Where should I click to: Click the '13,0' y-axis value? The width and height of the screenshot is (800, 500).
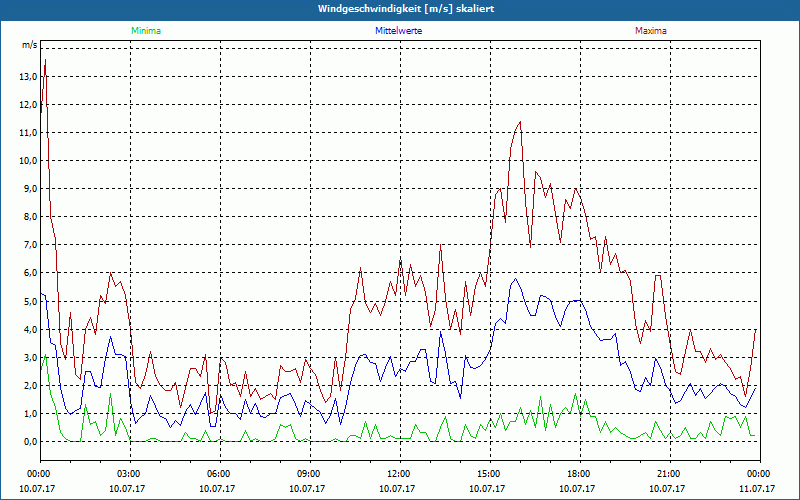pyautogui.click(x=28, y=77)
